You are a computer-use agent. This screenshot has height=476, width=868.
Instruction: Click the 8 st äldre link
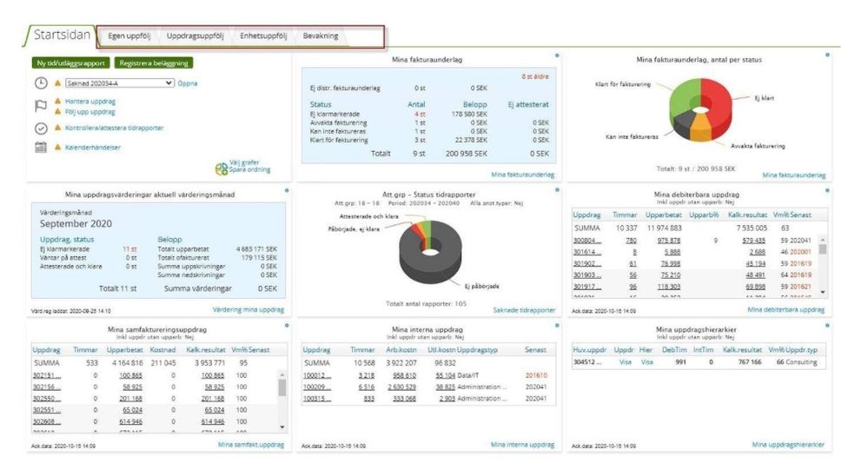534,76
